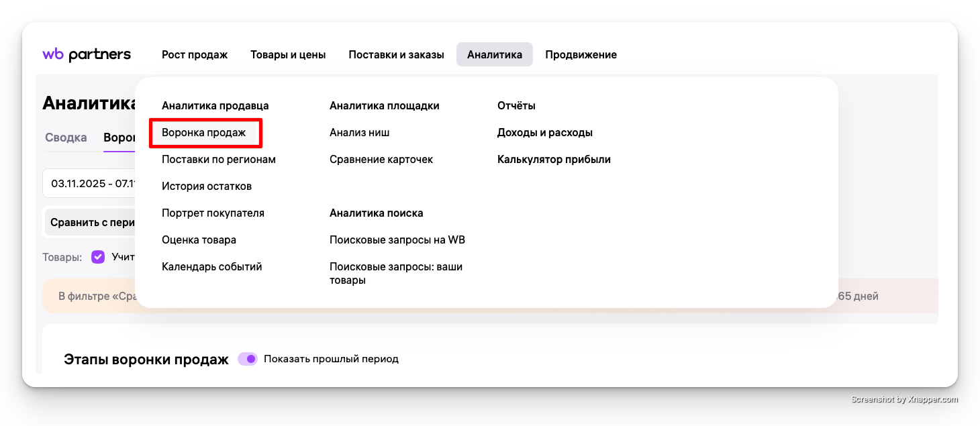The image size is (980, 426).
Task: Select Оценка товара item
Action: pyautogui.click(x=199, y=240)
